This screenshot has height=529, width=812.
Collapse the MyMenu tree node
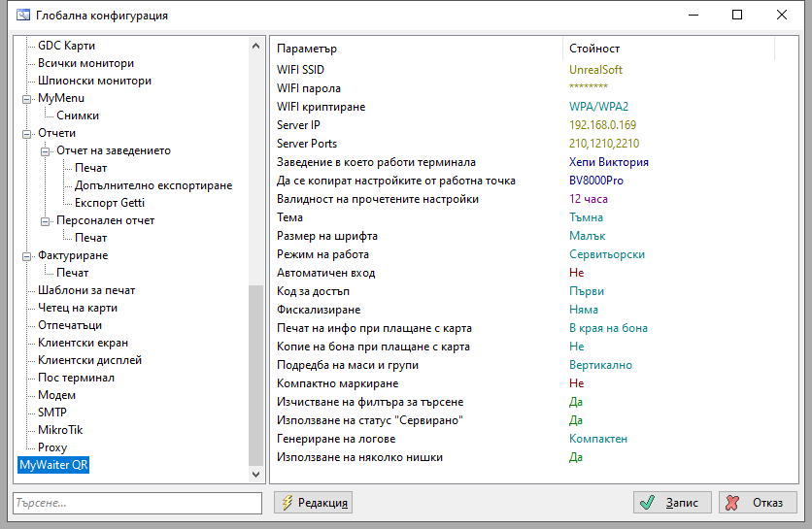click(27, 99)
